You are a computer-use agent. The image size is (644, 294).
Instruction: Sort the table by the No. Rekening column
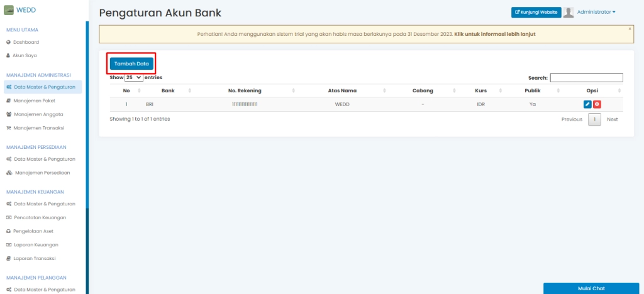pos(245,91)
